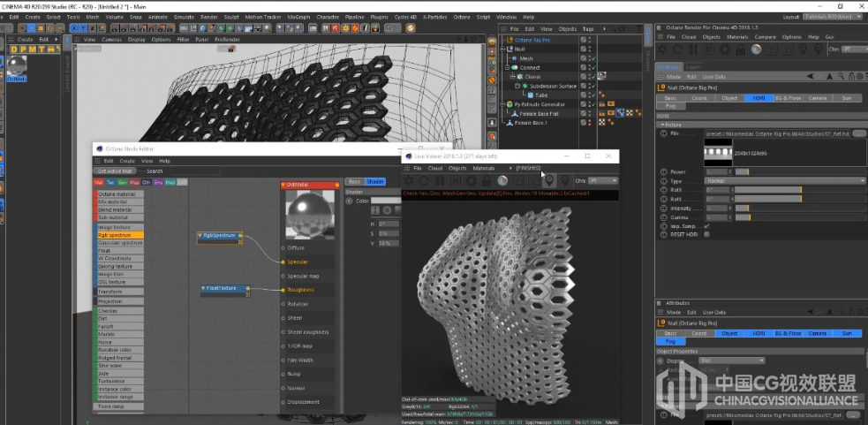This screenshot has height=425, width=868.
Task: Collapse the Cloner hierarchy
Action: point(513,77)
